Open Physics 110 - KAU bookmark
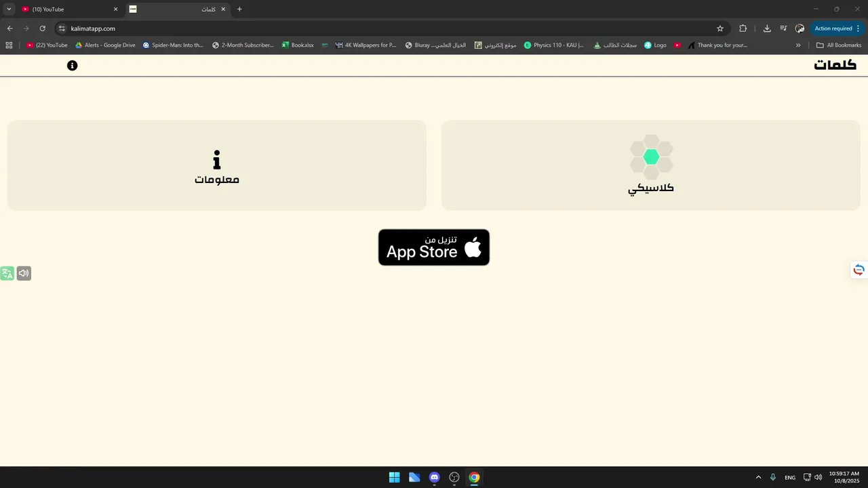The image size is (868, 488). (554, 45)
